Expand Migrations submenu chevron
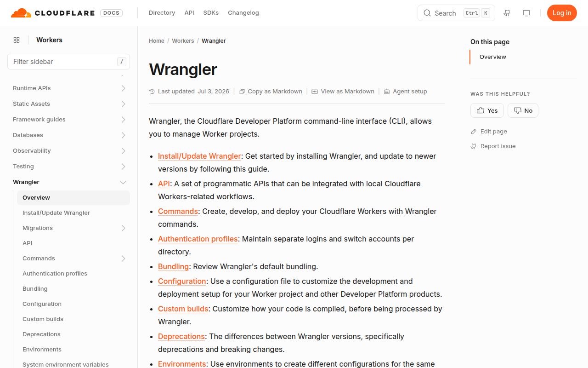The width and height of the screenshot is (588, 368). pos(123,228)
